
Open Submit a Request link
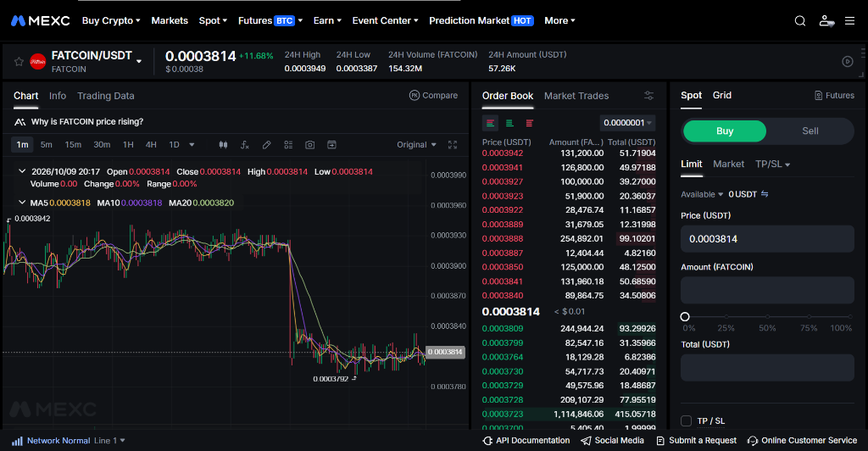click(697, 441)
